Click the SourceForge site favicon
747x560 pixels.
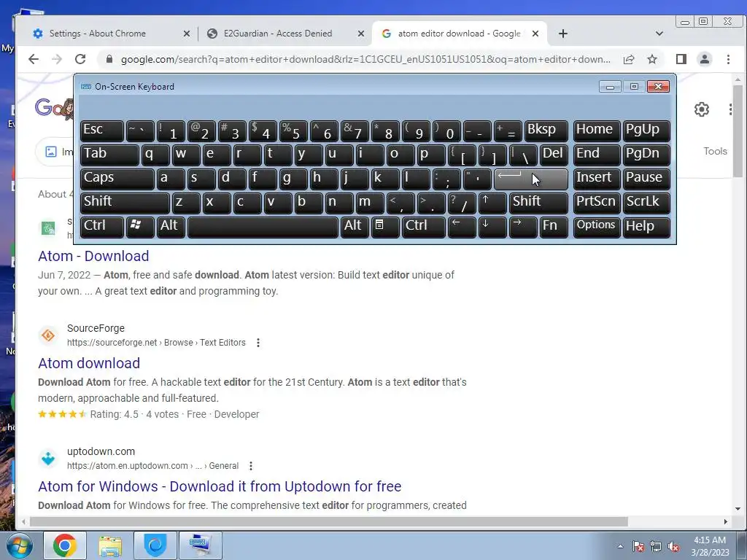(48, 335)
